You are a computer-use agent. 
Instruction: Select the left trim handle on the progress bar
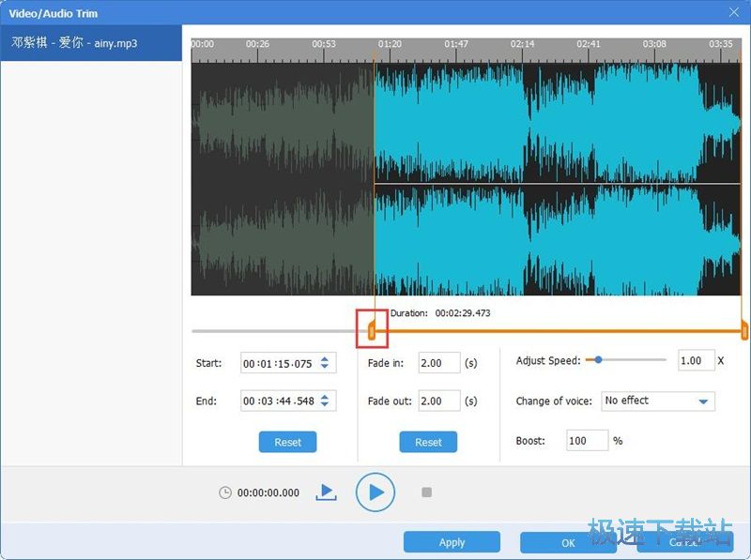tap(373, 328)
